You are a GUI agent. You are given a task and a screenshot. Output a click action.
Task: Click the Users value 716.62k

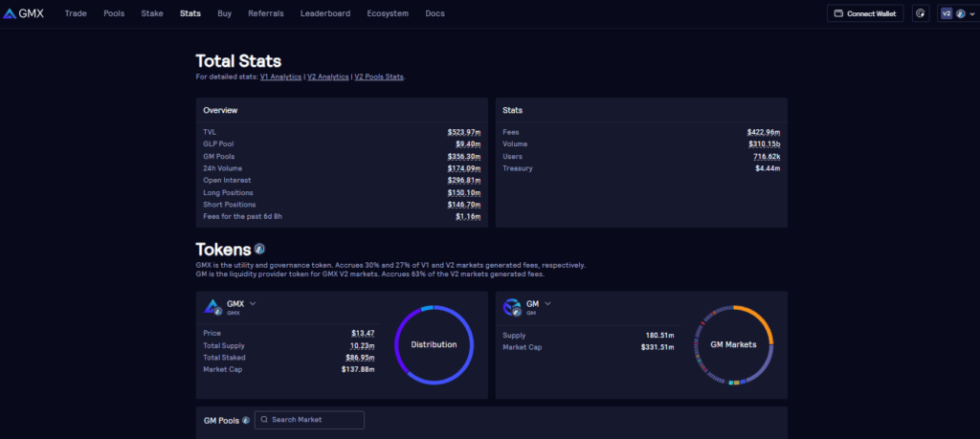[767, 157]
